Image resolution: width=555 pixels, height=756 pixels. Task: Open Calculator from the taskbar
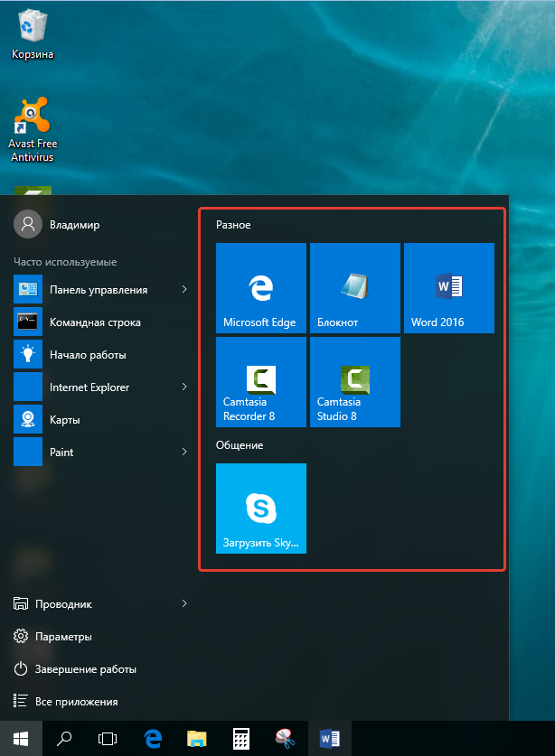click(240, 738)
